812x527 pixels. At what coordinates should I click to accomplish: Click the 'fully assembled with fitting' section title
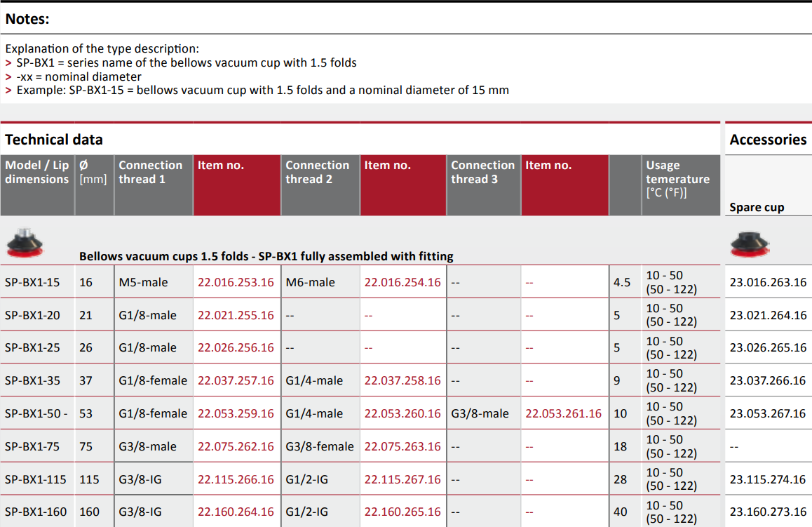[266, 256]
